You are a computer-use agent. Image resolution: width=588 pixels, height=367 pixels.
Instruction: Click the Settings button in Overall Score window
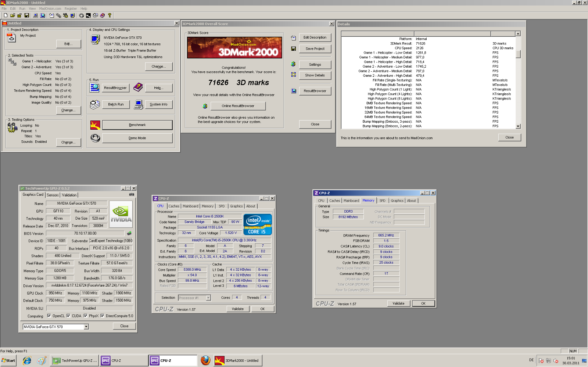pos(315,64)
